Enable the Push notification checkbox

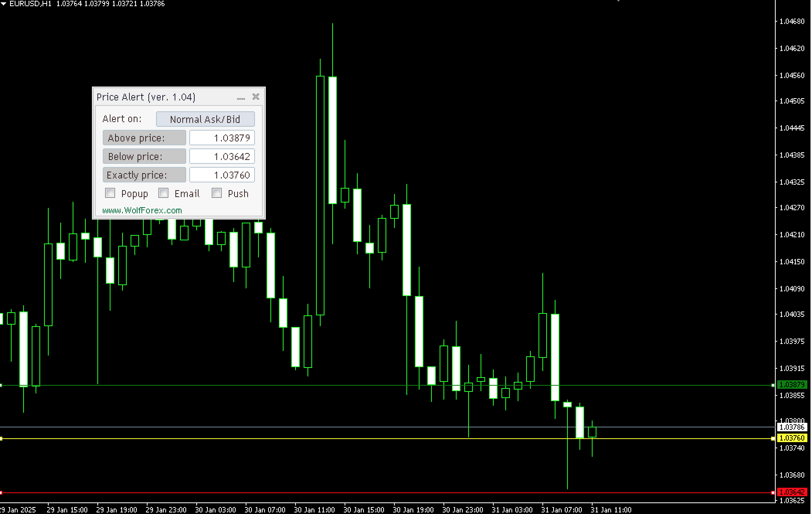coord(216,193)
